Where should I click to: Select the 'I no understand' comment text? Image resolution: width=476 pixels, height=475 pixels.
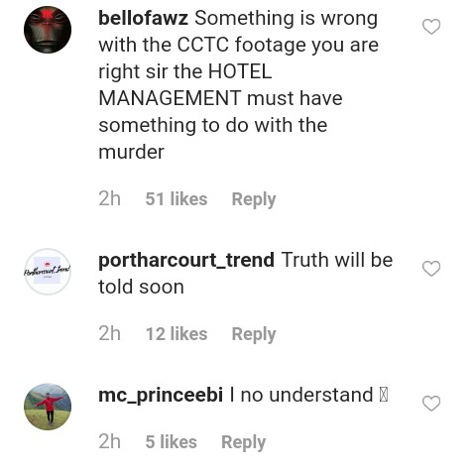pyautogui.click(x=308, y=396)
